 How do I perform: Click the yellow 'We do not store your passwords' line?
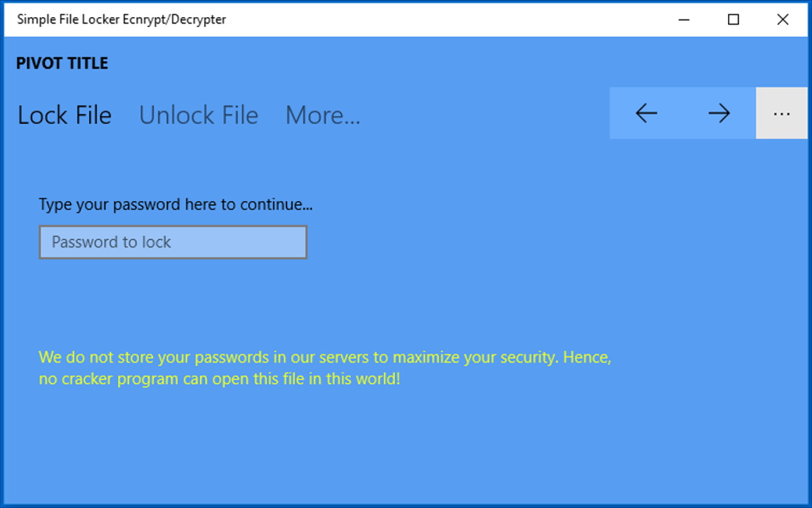[325, 357]
